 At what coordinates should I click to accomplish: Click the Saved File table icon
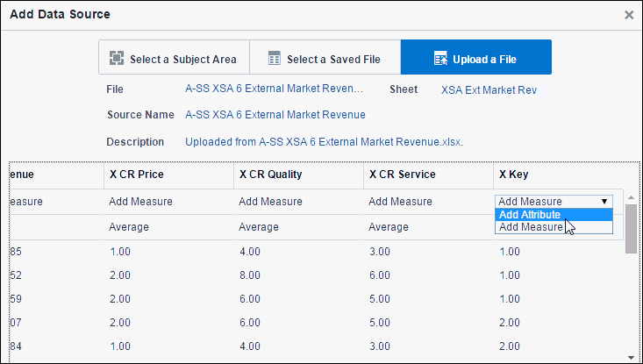click(x=275, y=58)
